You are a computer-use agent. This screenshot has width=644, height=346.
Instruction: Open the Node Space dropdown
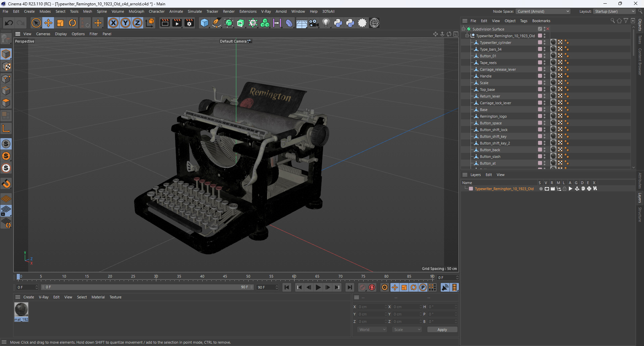pos(543,11)
